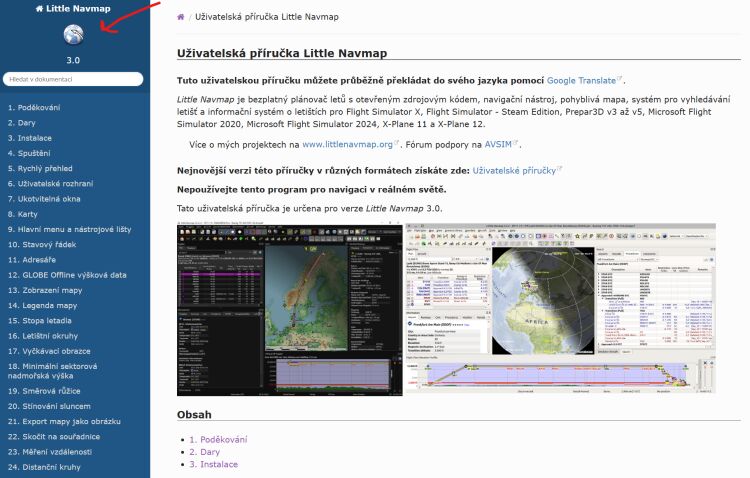The height and width of the screenshot is (478, 750).
Task: Click the home breadcrumb icon
Action: (180, 17)
